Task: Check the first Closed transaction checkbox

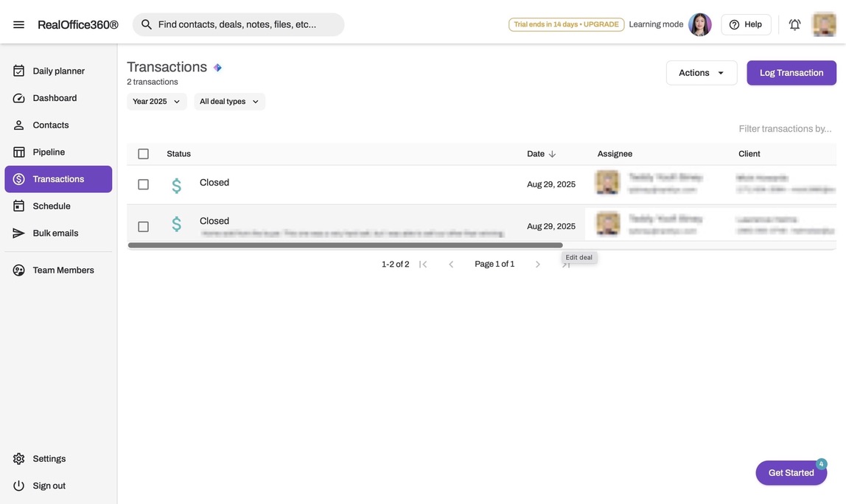Action: (143, 184)
